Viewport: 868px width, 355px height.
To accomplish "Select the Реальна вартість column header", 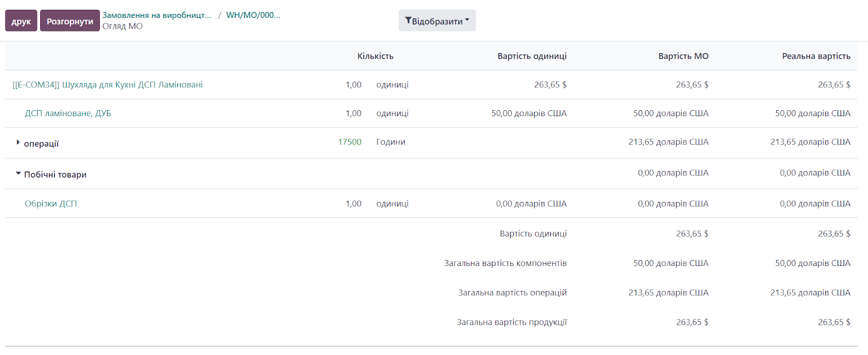I will [x=816, y=56].
